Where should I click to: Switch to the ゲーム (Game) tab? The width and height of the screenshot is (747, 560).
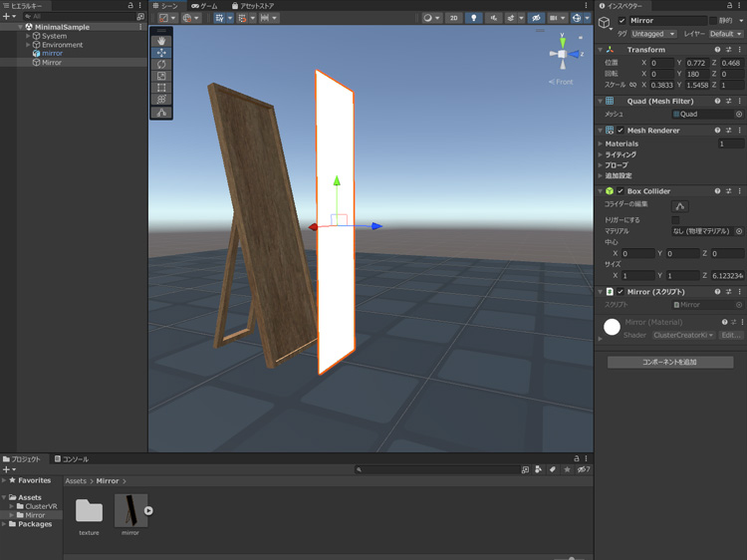point(204,6)
